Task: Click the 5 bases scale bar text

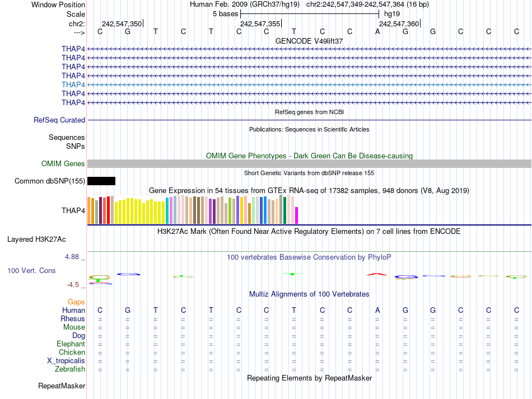Action: click(x=226, y=14)
